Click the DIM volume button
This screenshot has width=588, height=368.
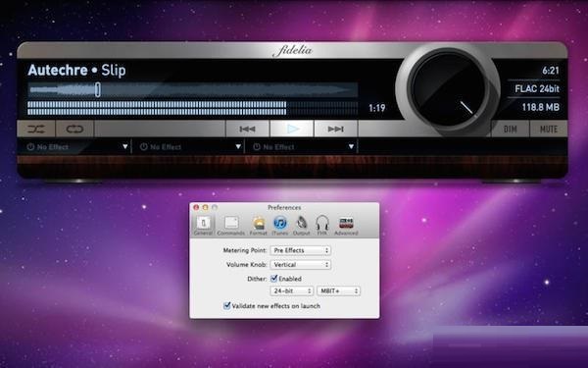510,130
